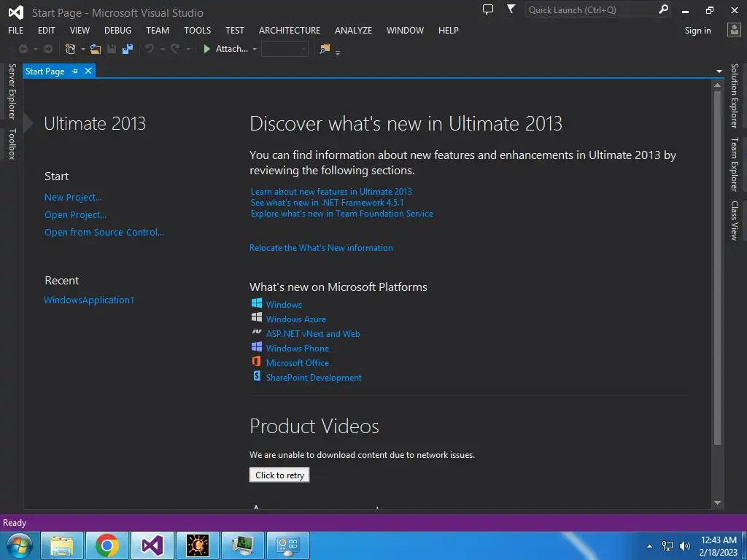Click the Save floppy disk icon
The image size is (747, 560).
[x=112, y=49]
